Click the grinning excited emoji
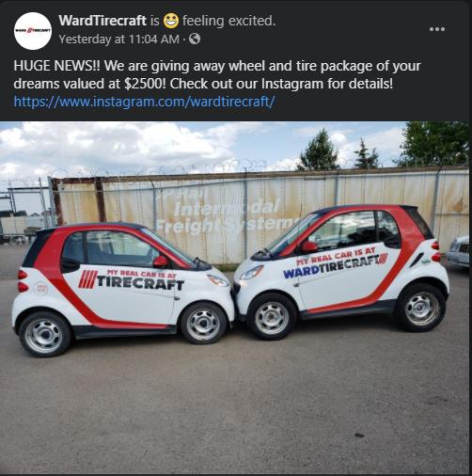The width and height of the screenshot is (472, 476). point(171,21)
